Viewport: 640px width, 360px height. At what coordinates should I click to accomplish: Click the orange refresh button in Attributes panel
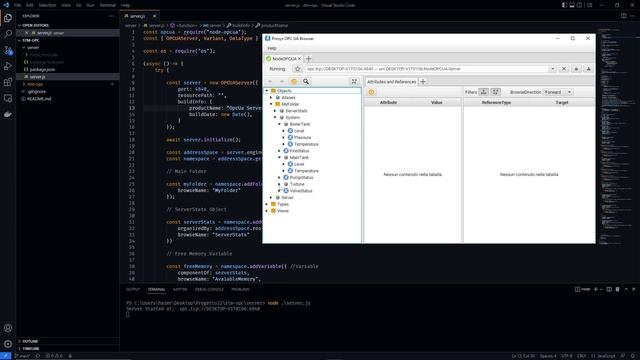pyautogui.click(x=371, y=92)
